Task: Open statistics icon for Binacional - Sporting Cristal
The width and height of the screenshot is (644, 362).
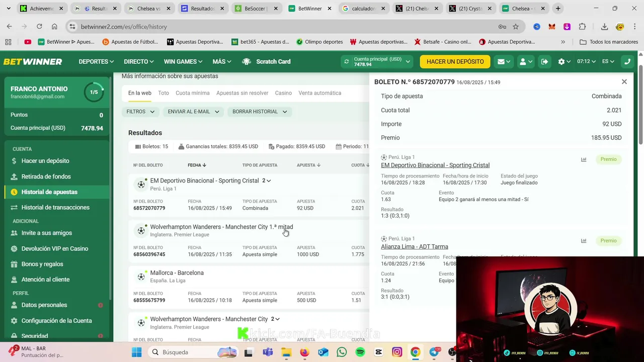Action: (584, 159)
